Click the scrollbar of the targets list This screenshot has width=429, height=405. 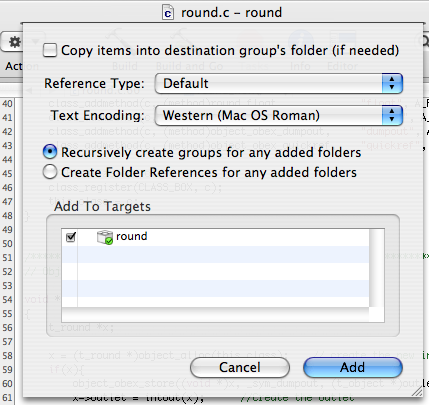tap(377, 268)
